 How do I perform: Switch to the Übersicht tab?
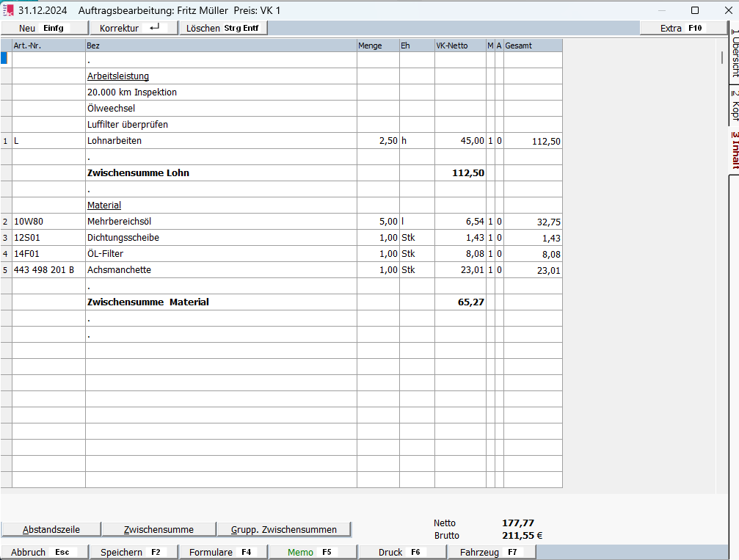point(734,54)
